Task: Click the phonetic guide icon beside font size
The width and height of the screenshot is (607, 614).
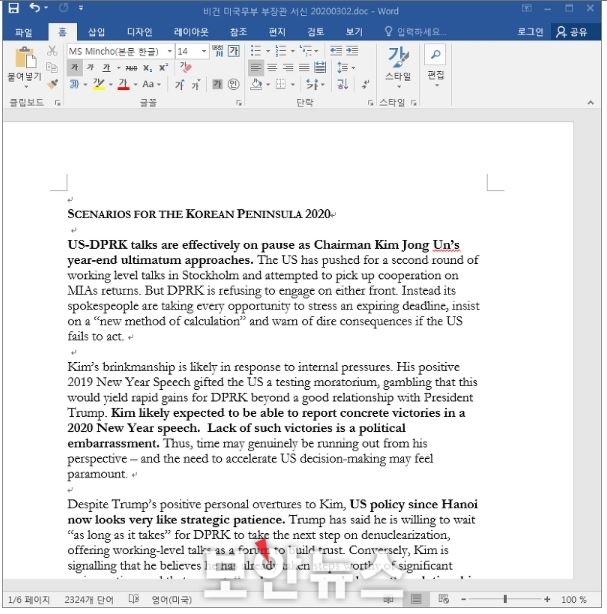Action: pos(217,51)
